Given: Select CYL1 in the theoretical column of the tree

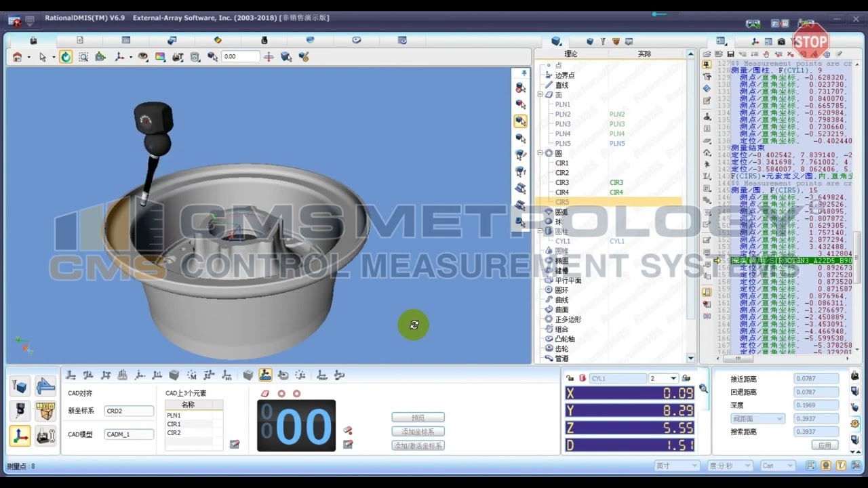Looking at the screenshot, I should (563, 241).
